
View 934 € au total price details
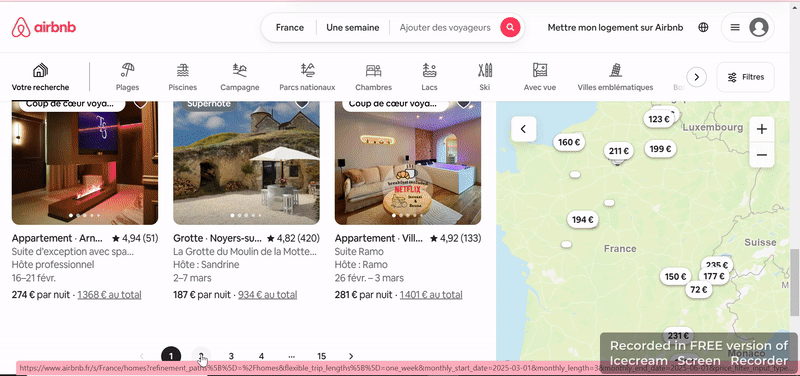click(x=267, y=295)
